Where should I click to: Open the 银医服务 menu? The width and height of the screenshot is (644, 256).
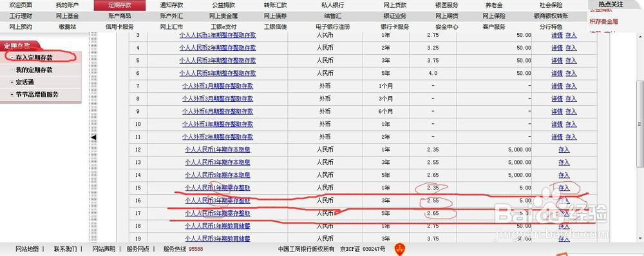[447, 5]
